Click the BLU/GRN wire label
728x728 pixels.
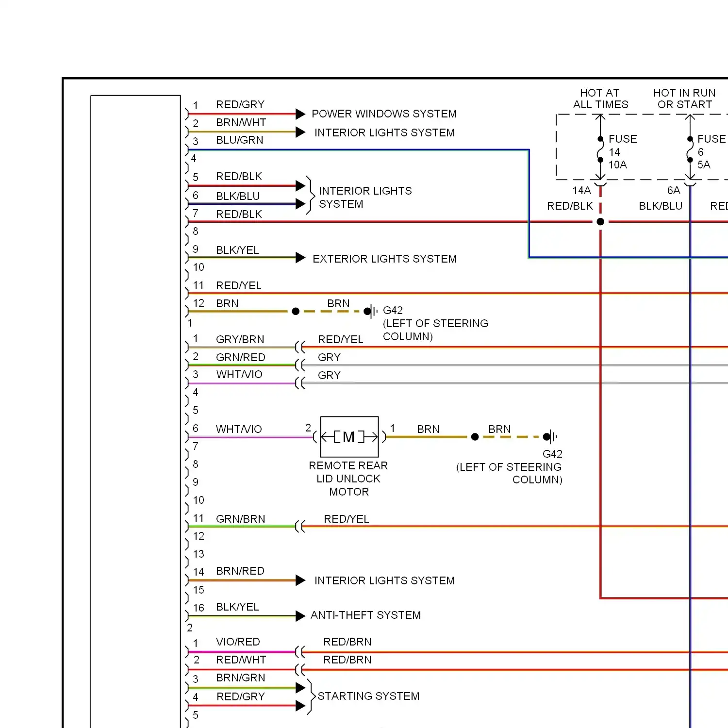point(239,140)
